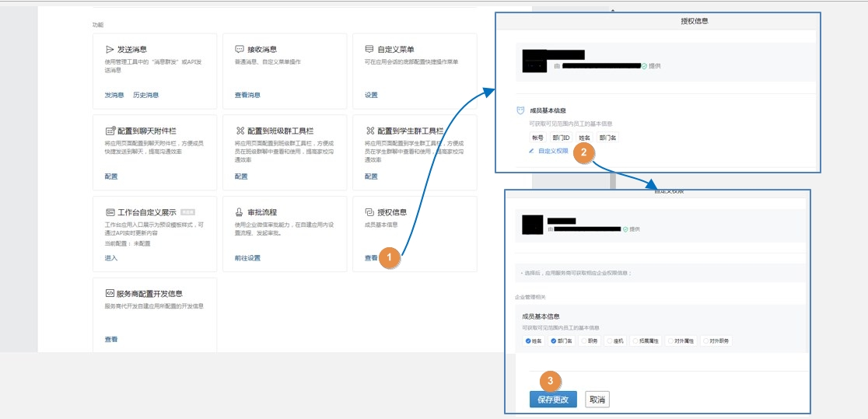Click the 接收消息 chat bubble icon
Viewport: 868px width, 419px height.
coord(240,49)
